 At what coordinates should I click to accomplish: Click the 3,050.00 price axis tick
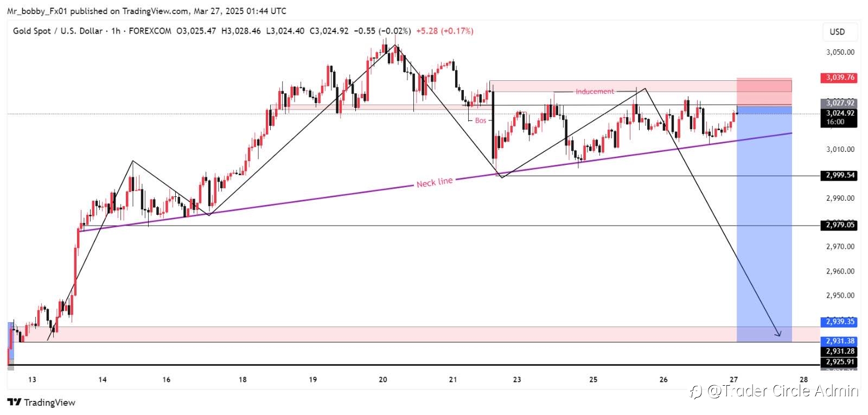click(x=840, y=52)
